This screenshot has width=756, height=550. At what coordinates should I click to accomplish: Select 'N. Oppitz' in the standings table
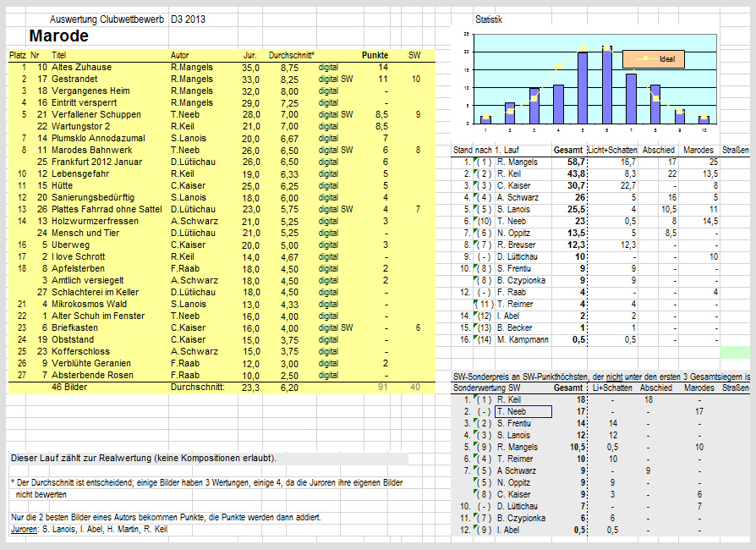[x=513, y=233]
